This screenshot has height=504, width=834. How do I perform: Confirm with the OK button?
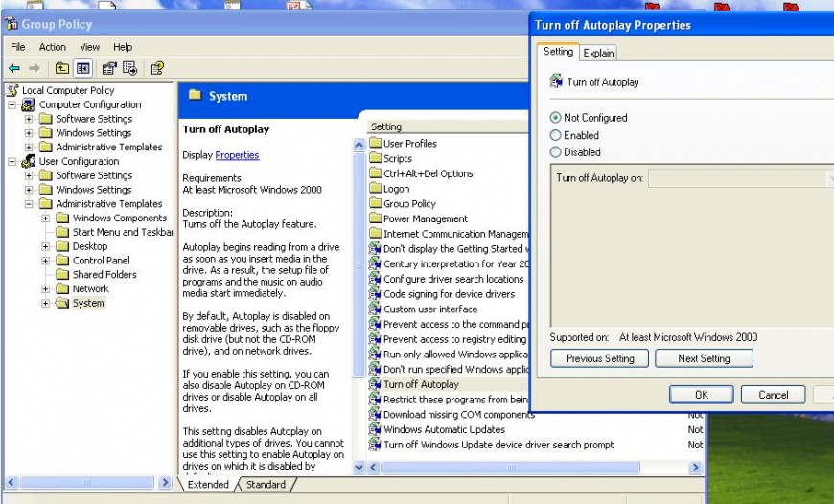(702, 395)
